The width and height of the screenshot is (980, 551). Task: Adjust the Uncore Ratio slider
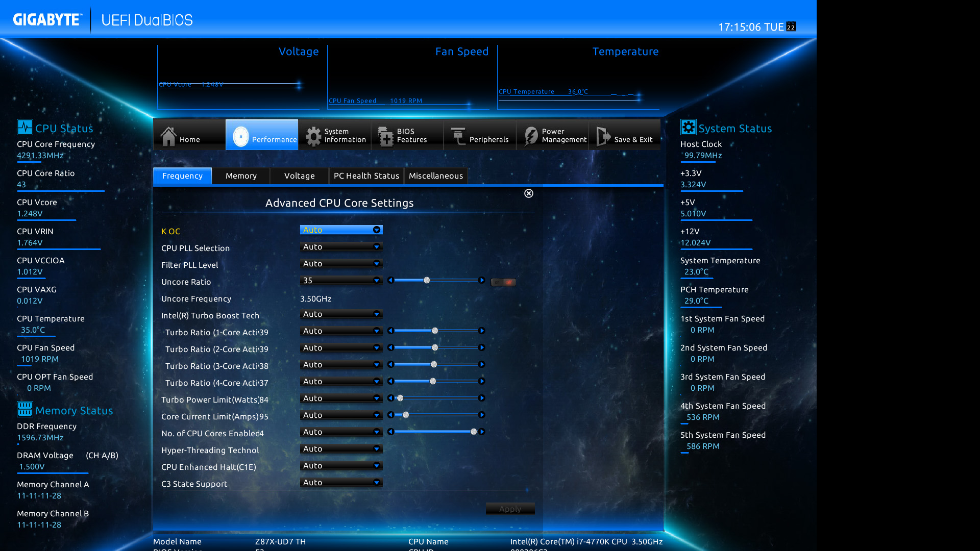pos(427,281)
